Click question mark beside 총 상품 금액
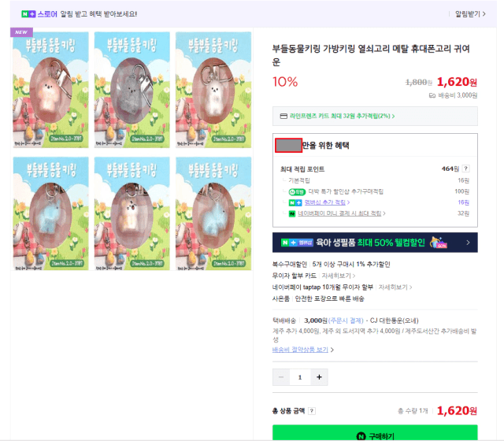Viewport: 504px width, 441px height. click(312, 411)
